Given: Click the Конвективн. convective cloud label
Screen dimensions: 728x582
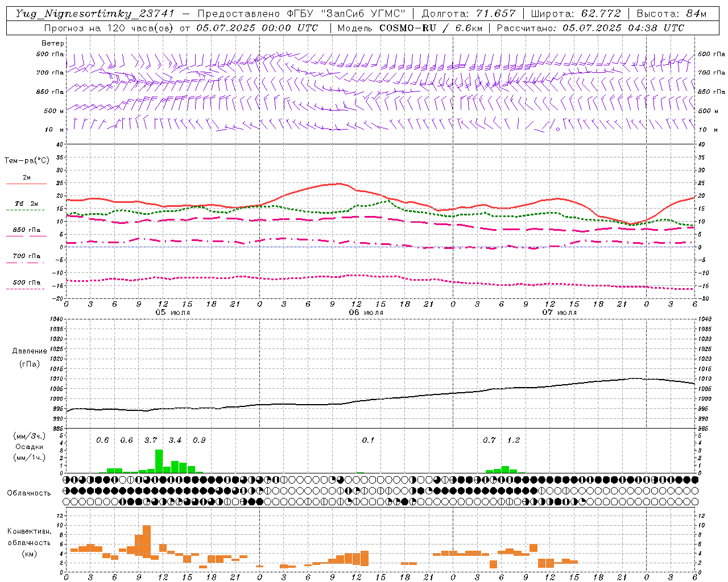Looking at the screenshot, I should (x=29, y=531).
